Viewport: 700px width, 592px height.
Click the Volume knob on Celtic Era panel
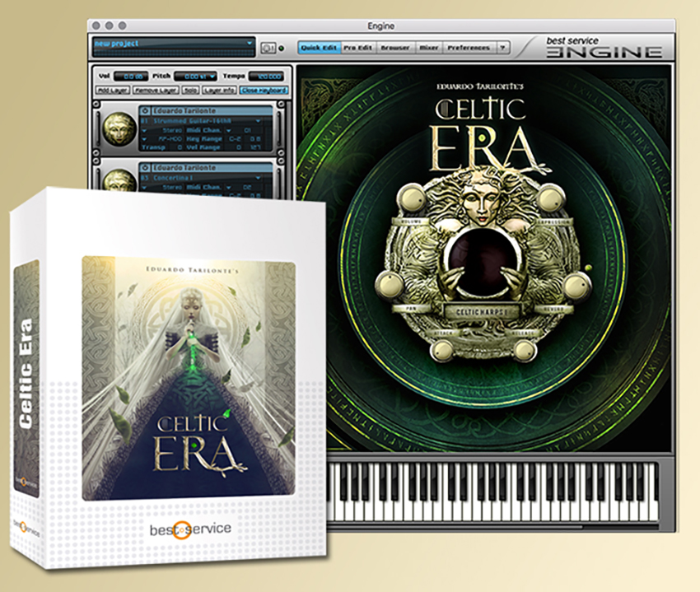point(413,198)
